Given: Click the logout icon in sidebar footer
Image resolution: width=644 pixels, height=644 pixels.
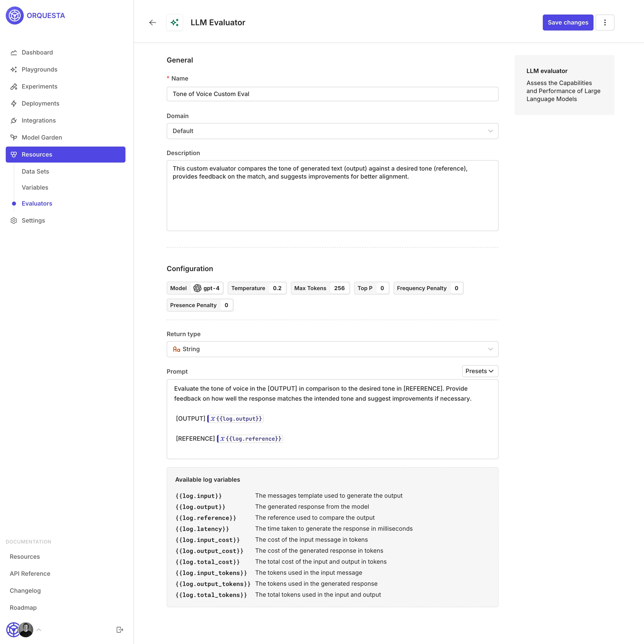Looking at the screenshot, I should (x=120, y=630).
